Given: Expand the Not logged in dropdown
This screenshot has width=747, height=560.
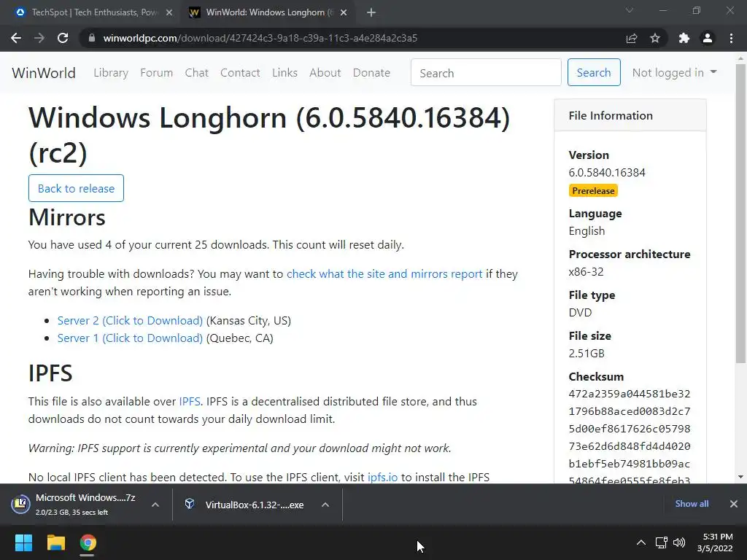Looking at the screenshot, I should pos(674,72).
